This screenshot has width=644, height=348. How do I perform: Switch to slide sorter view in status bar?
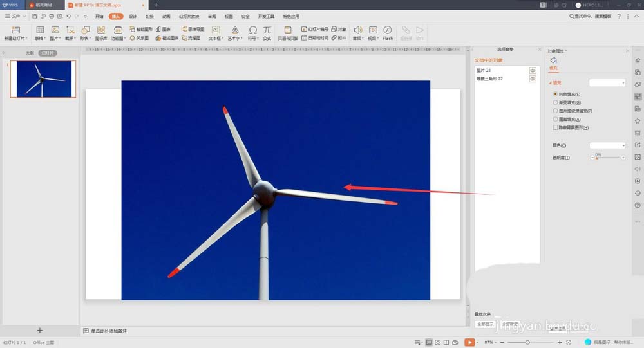click(437, 342)
